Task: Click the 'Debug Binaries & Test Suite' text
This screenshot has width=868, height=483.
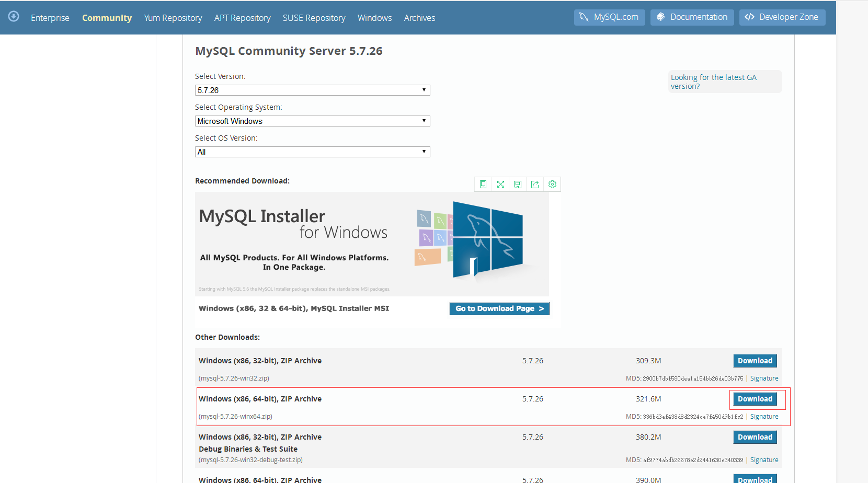Action: pos(248,449)
